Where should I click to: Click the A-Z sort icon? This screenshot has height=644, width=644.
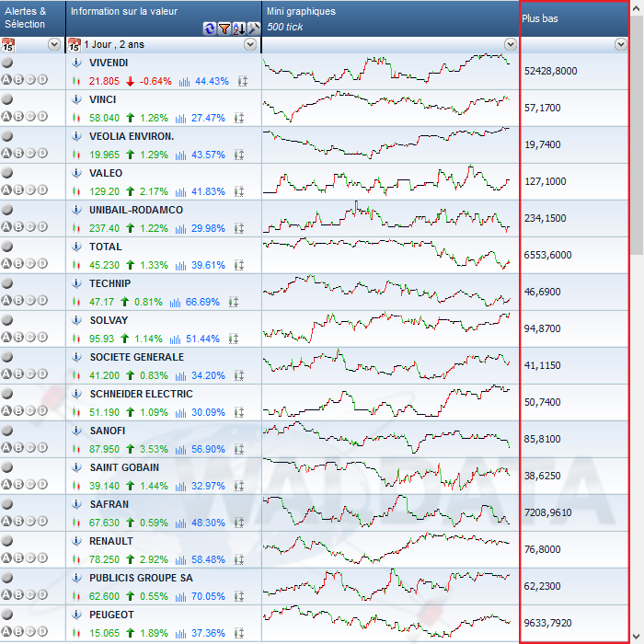pyautogui.click(x=239, y=29)
